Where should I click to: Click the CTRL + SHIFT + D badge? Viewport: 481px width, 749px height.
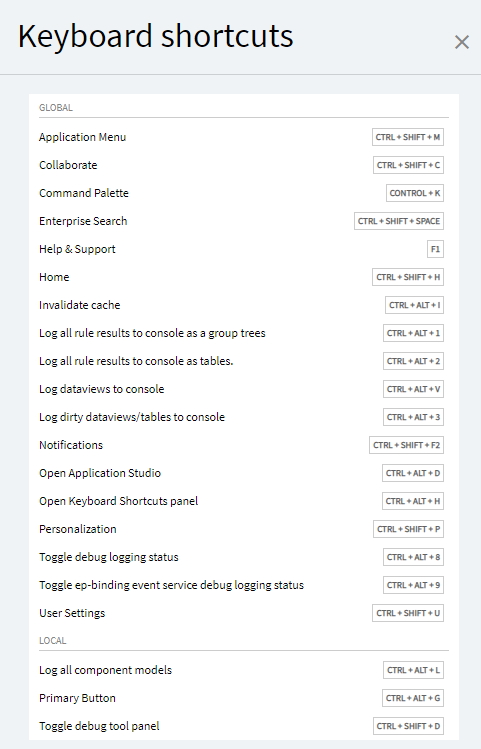click(408, 726)
